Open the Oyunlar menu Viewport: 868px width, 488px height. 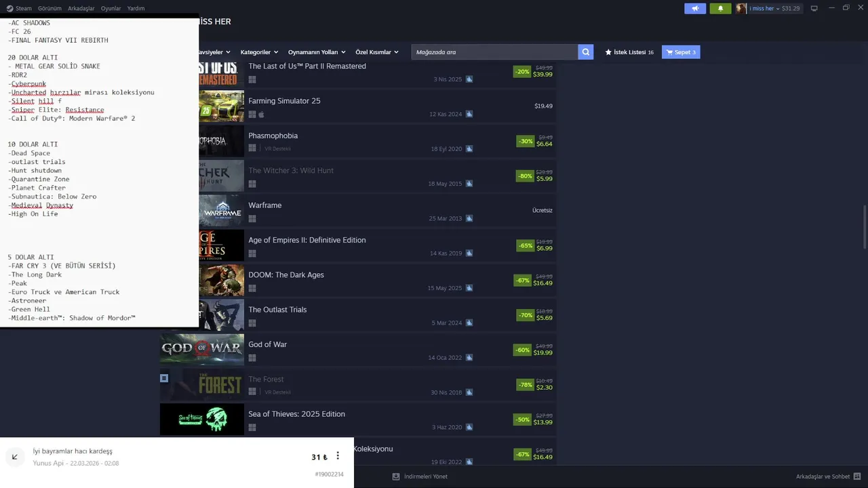[x=111, y=8]
